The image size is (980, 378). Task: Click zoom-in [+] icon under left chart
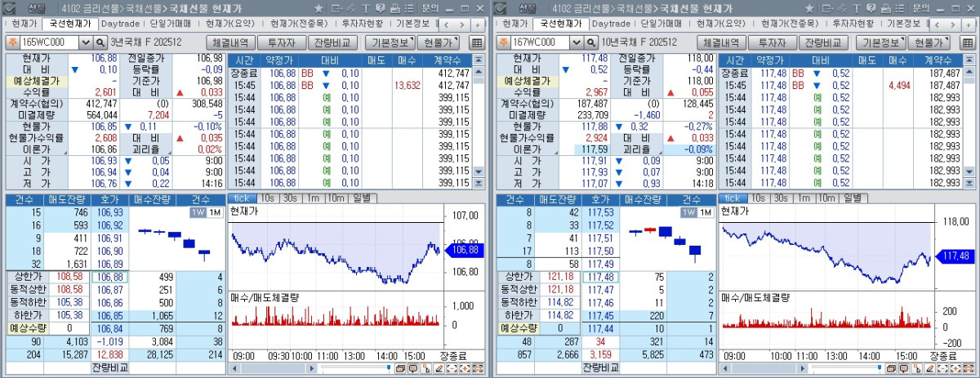[465, 368]
